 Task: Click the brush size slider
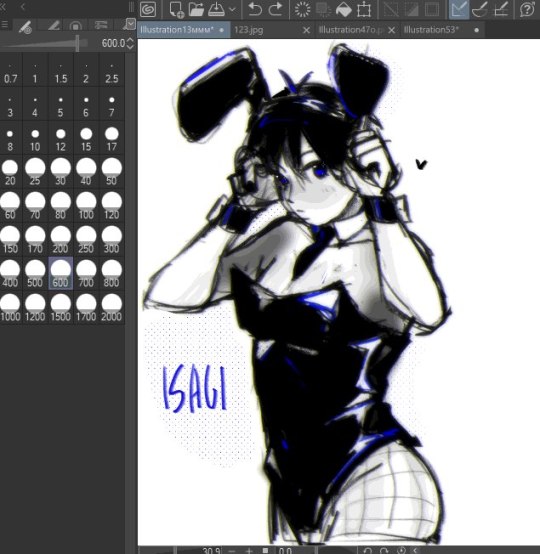[x=44, y=44]
